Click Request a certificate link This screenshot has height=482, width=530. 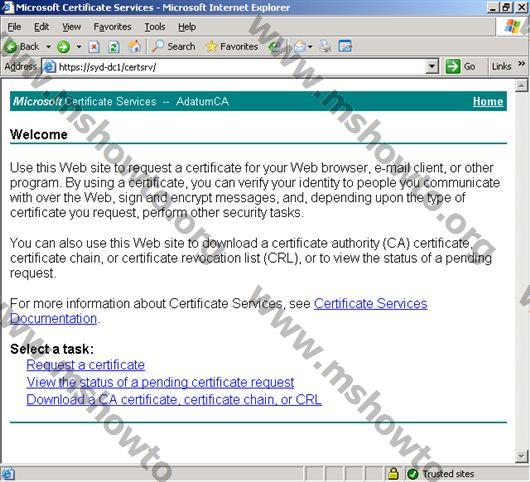click(86, 365)
